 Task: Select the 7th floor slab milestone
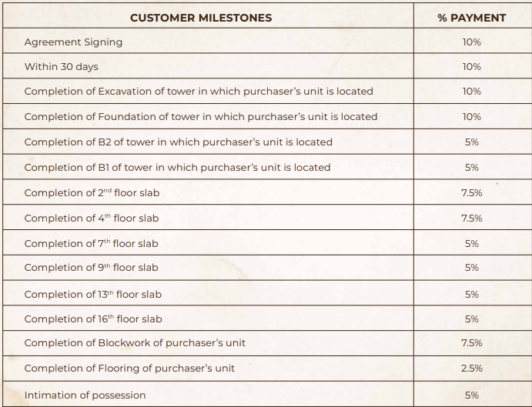pyautogui.click(x=91, y=244)
